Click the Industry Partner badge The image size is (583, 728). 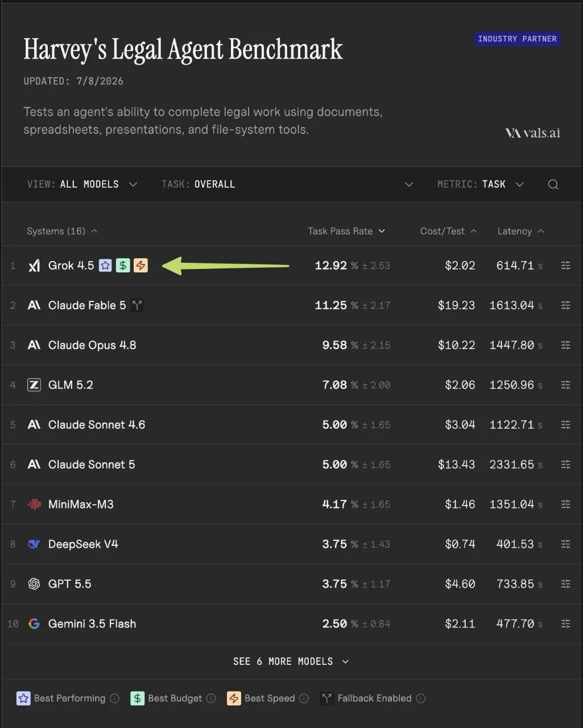(x=517, y=39)
